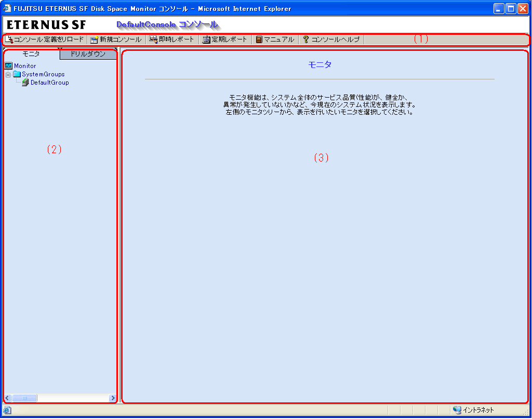Select the SystemGroups tree label

pos(43,74)
